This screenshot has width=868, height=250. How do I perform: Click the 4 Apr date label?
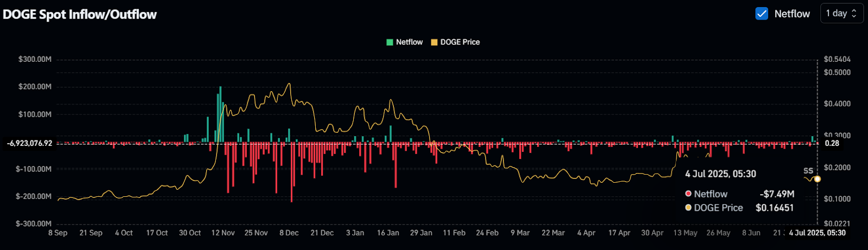point(586,233)
